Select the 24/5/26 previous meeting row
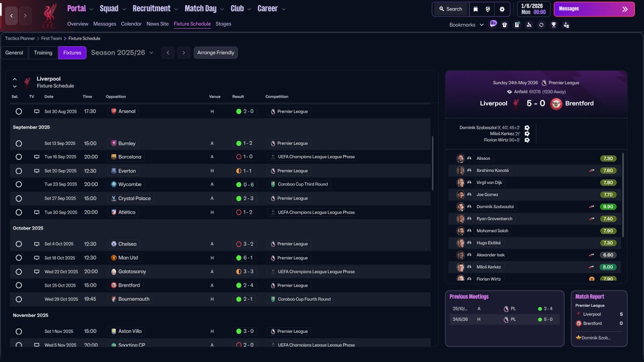The image size is (644, 362). [505, 319]
